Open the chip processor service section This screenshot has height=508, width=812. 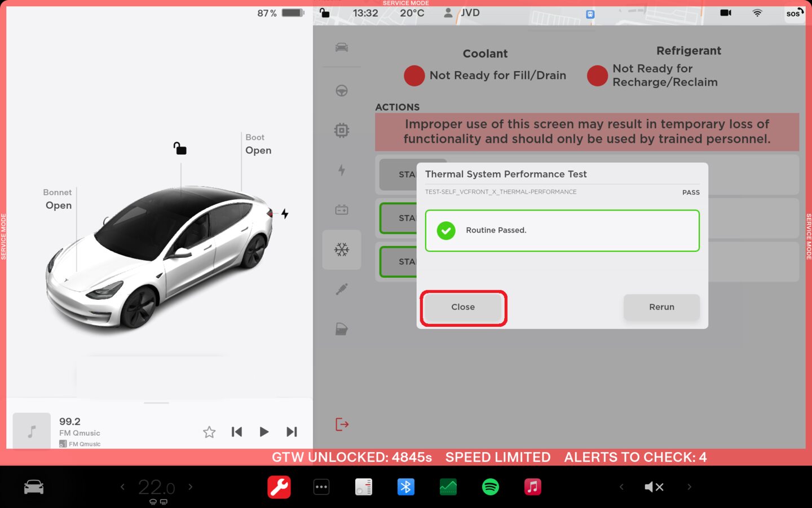[342, 130]
